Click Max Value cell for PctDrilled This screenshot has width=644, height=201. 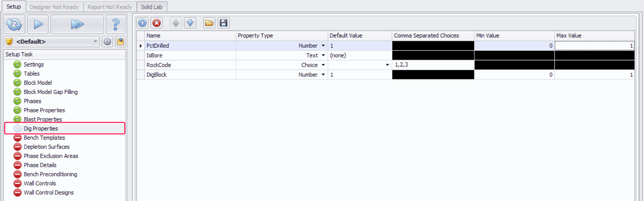(x=595, y=46)
